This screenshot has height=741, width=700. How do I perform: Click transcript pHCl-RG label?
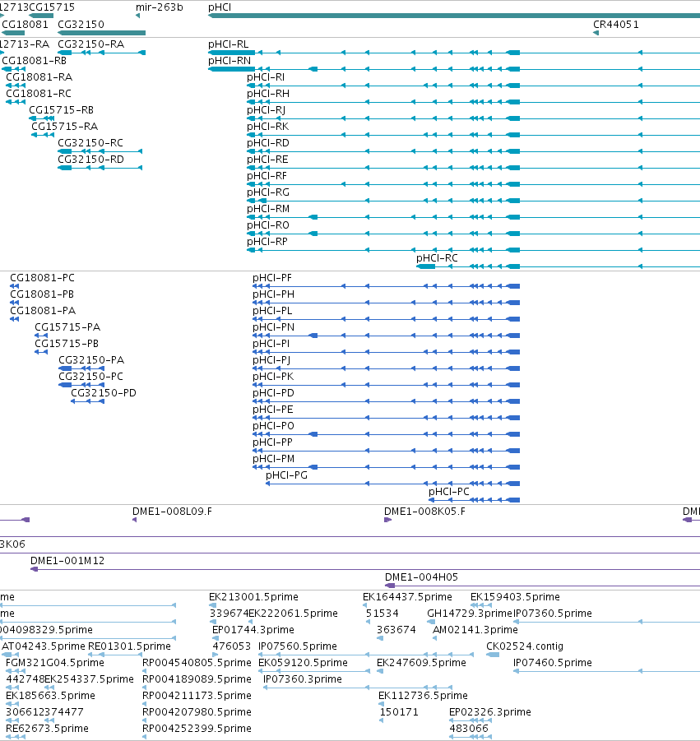[268, 192]
